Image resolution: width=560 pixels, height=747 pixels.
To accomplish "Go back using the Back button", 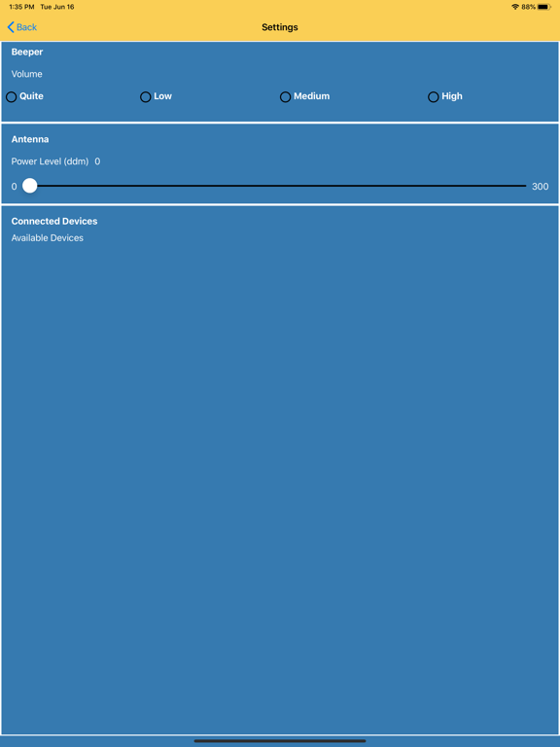I will pos(22,27).
